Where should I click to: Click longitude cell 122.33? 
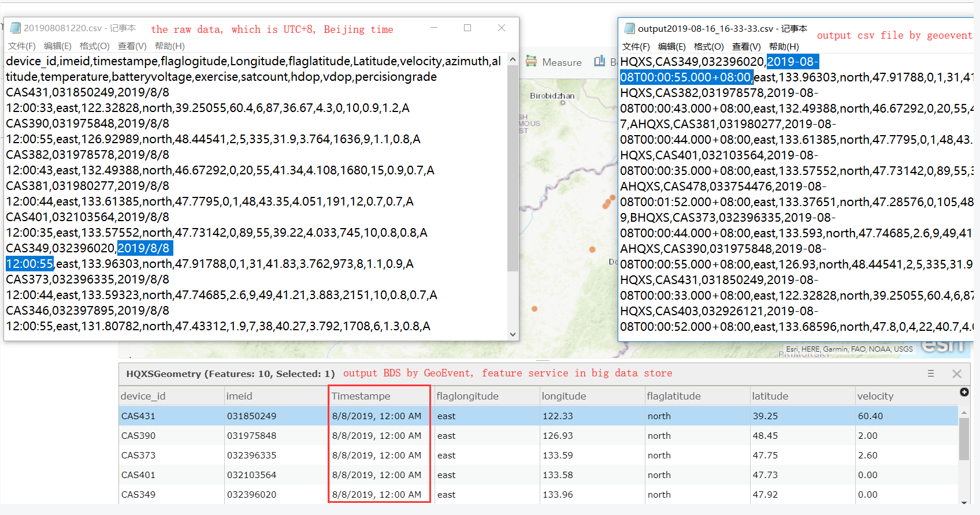[592, 416]
